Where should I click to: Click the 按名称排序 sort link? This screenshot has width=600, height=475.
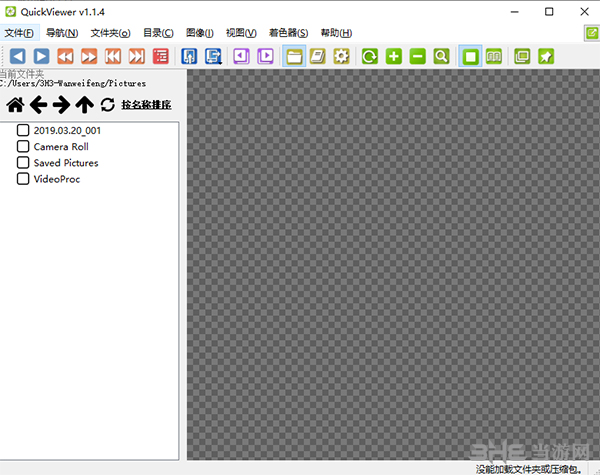point(146,105)
